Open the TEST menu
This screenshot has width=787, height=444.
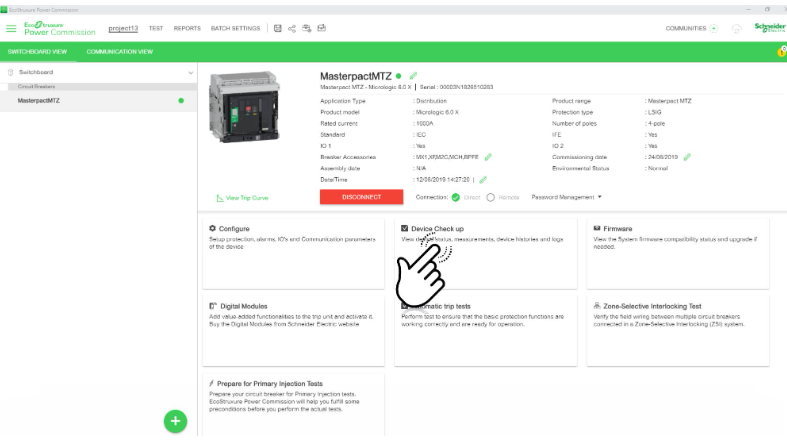[x=156, y=29]
